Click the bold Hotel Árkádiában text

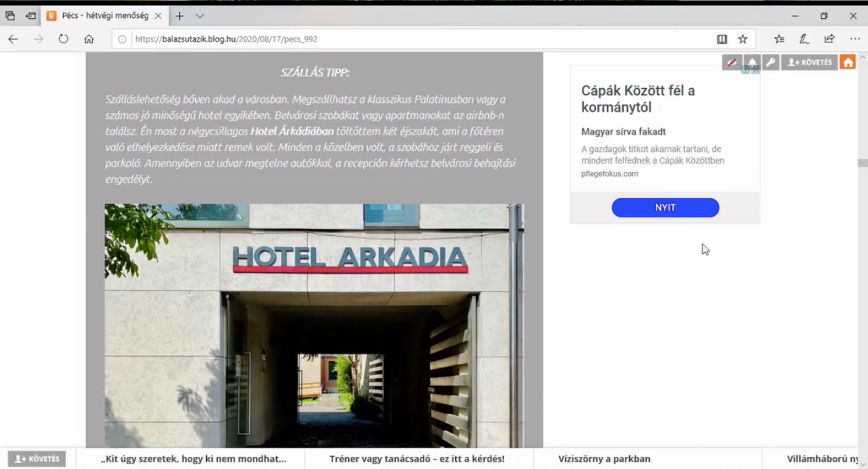tap(292, 131)
